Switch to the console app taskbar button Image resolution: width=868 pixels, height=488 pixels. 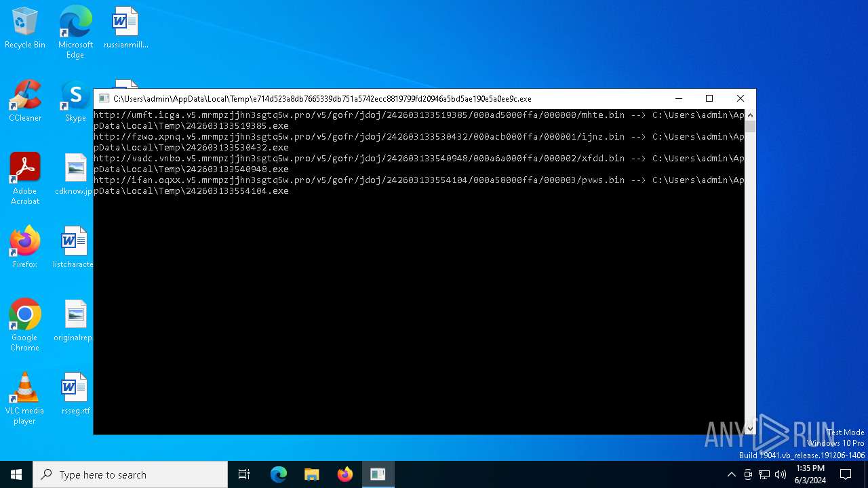(x=378, y=474)
